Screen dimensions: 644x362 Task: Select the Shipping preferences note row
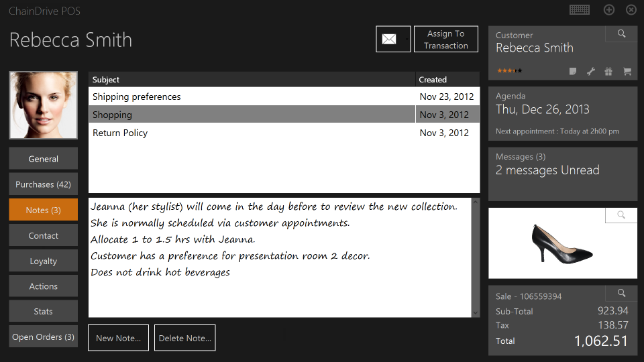coord(284,97)
